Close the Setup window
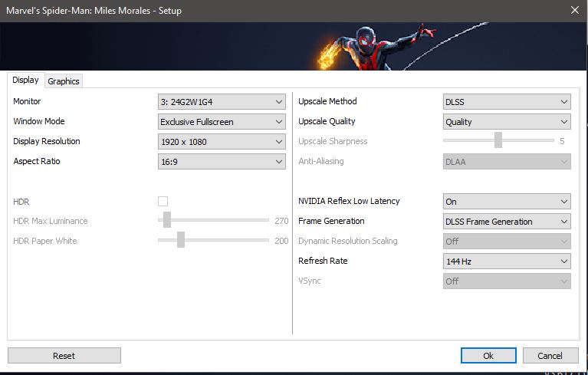This screenshot has height=375, width=588. coord(575,10)
